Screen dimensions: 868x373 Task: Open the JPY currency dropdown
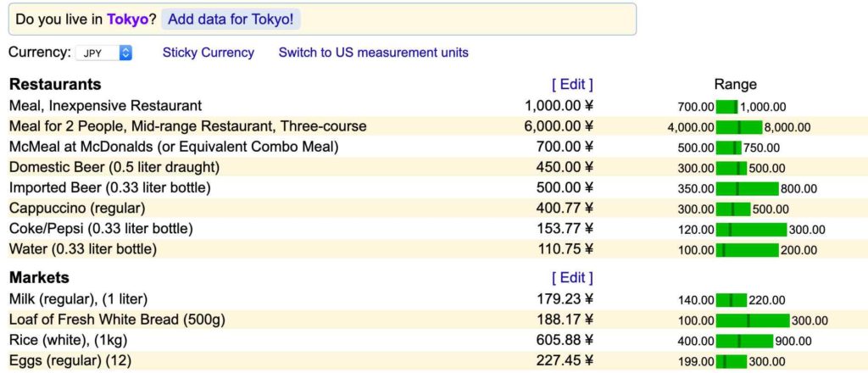pyautogui.click(x=103, y=53)
